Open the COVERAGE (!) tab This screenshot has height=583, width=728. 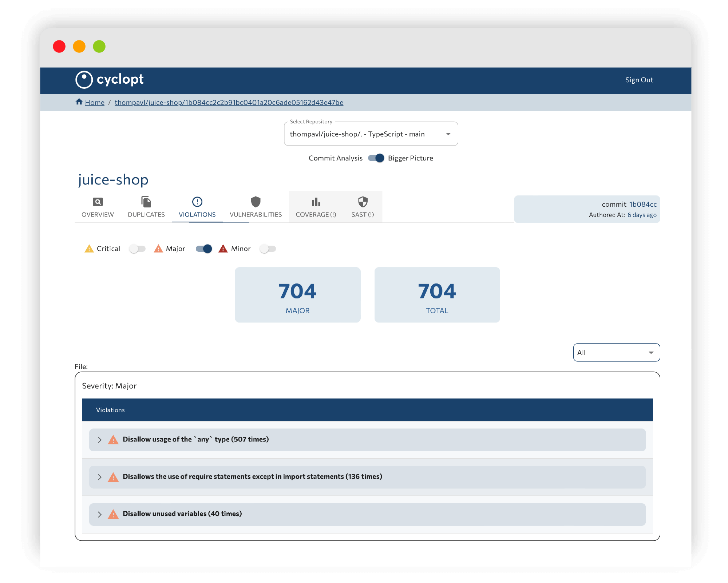(316, 207)
